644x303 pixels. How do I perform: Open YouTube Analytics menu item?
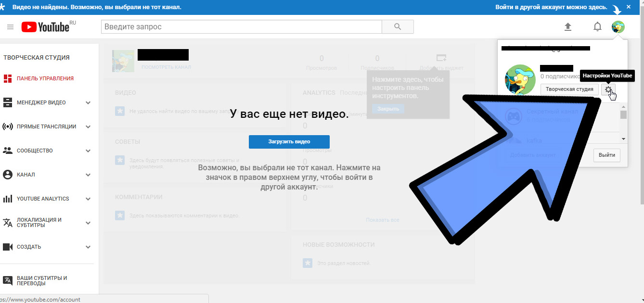click(x=43, y=199)
